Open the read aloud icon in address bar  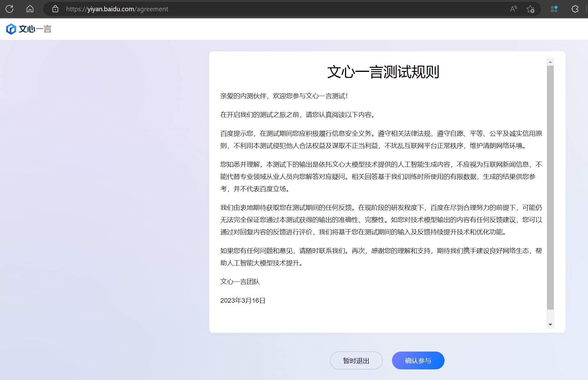[x=513, y=9]
